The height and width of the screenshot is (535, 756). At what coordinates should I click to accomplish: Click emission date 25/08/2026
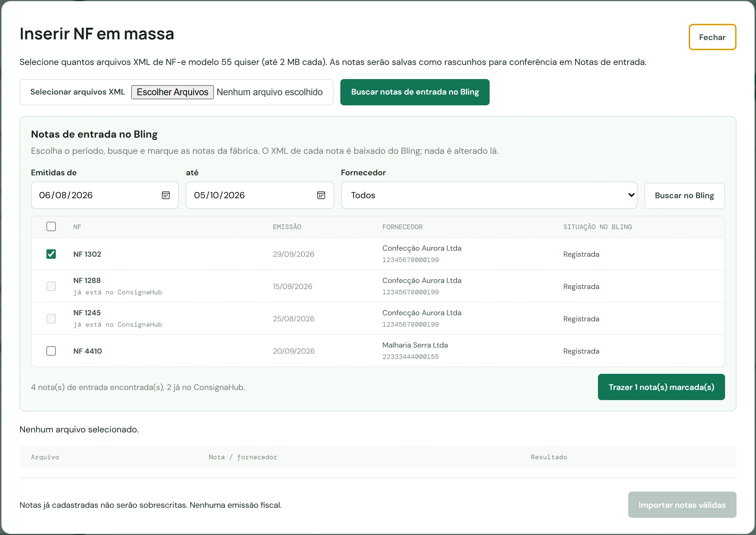coord(294,319)
